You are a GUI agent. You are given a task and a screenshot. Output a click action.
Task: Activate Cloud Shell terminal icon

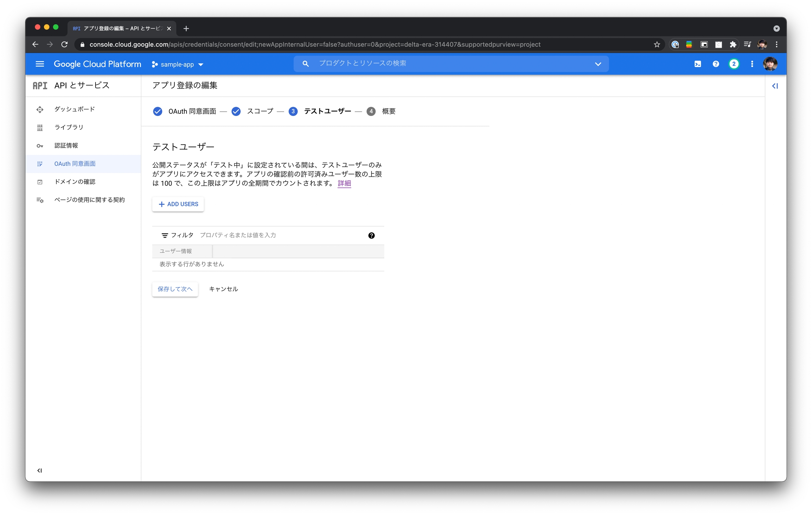(x=697, y=64)
